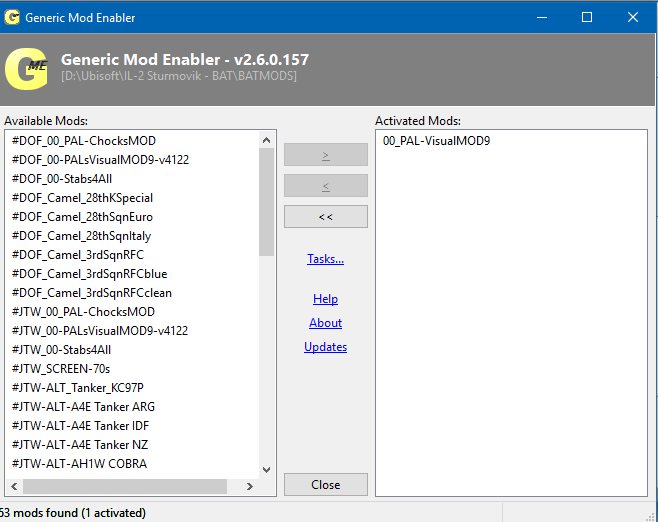Screen dimensions: 658x522
Task: Select #DOF_Camel_3rdSqnRFCblue mod
Action: [x=89, y=274]
